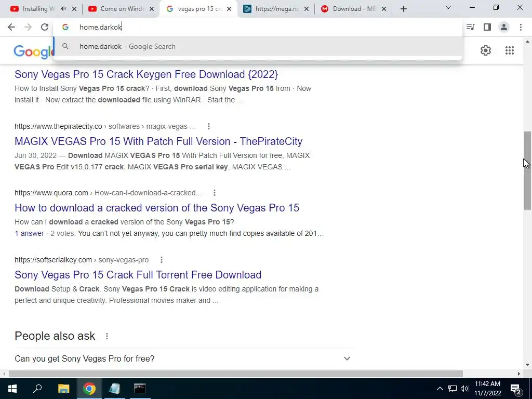This screenshot has height=399, width=532.
Task: Open Sony Vegas Pro 15 Crack Full Torrent link
Action: [138, 275]
